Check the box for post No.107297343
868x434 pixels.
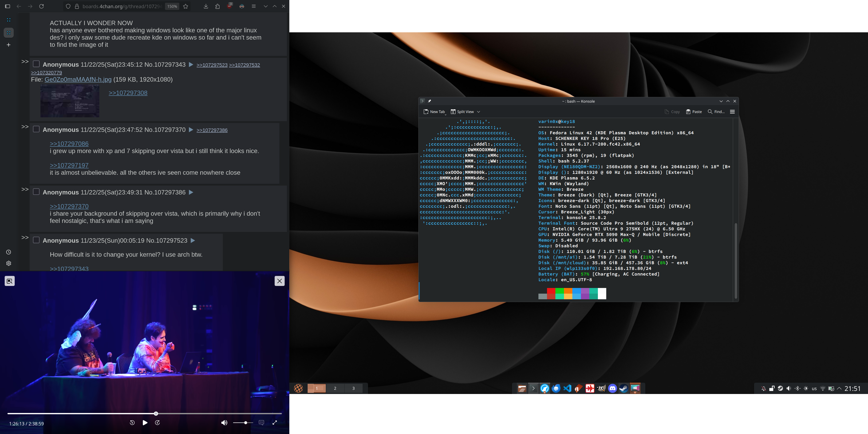pyautogui.click(x=36, y=64)
